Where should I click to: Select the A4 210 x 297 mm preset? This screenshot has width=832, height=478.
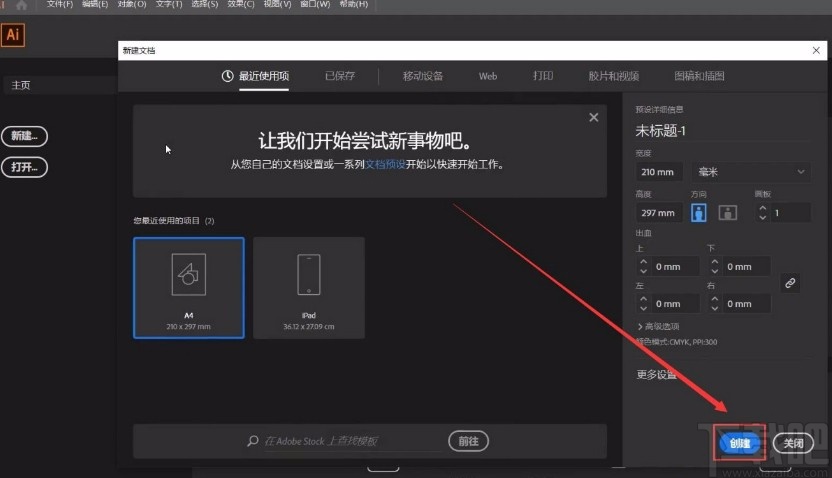click(189, 288)
